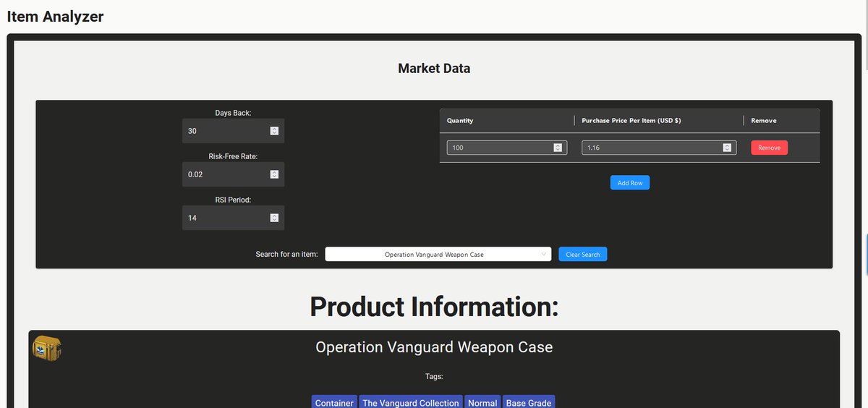868x408 pixels.
Task: Click the Days Back spinner control
Action: pos(274,131)
